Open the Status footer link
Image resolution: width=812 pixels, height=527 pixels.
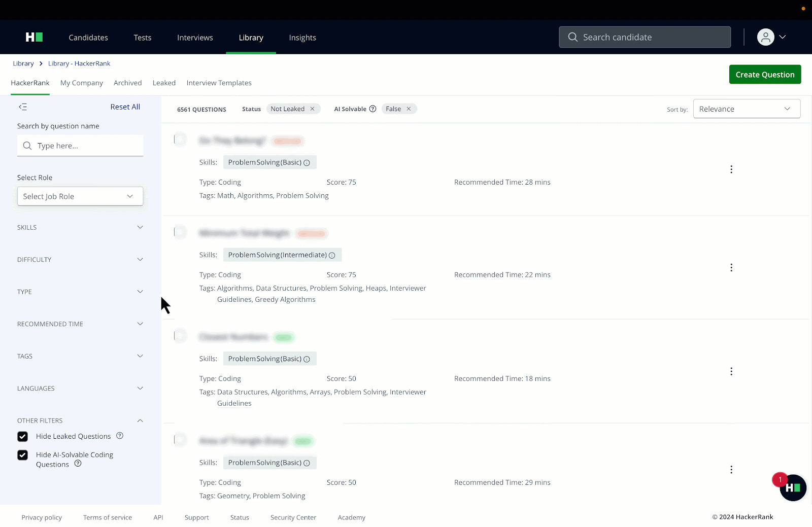tap(240, 517)
